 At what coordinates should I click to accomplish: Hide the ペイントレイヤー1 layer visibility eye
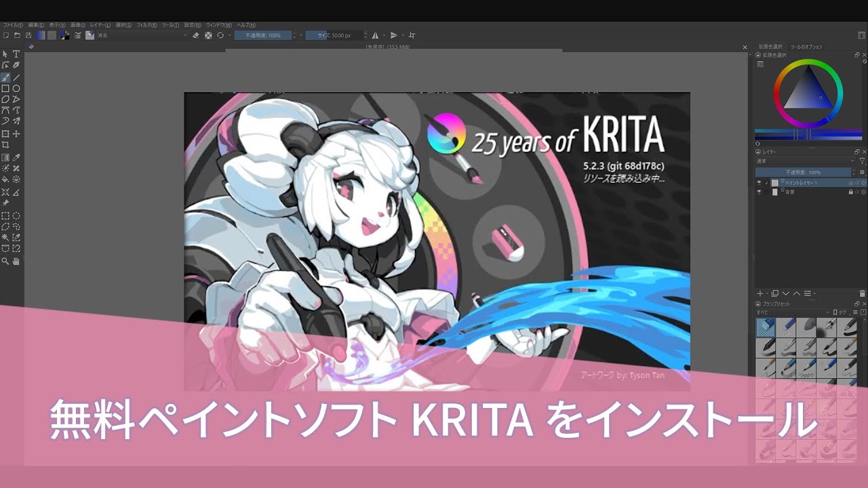759,182
